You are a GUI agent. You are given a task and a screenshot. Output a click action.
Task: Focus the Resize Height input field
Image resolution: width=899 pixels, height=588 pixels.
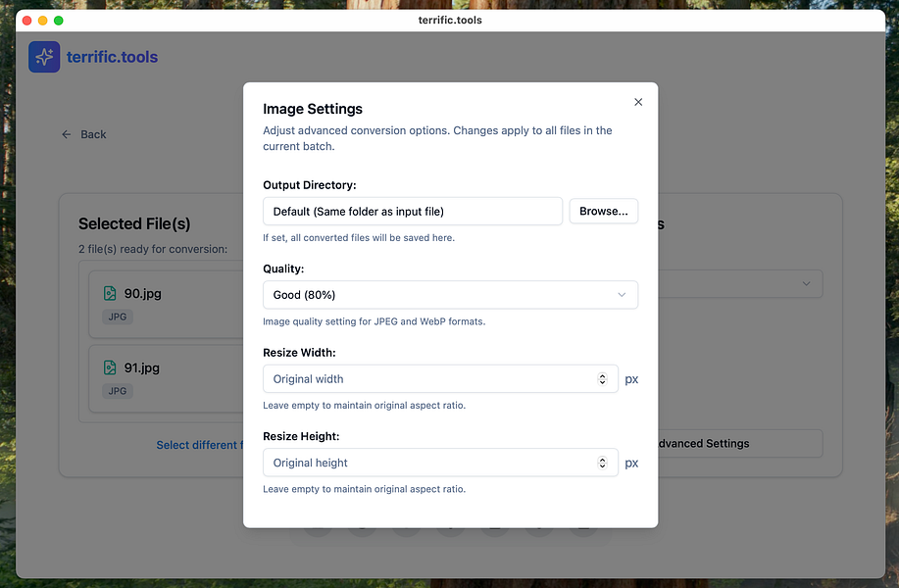click(x=431, y=463)
